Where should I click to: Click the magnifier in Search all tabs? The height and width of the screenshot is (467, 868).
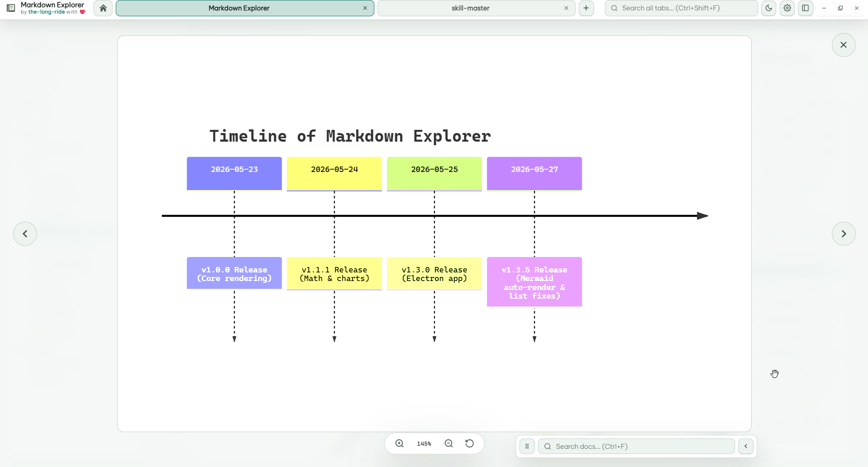coord(614,8)
